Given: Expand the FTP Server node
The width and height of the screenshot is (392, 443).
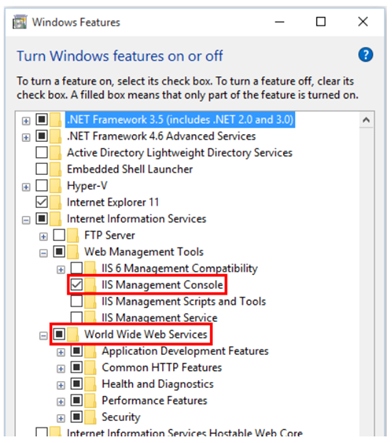Looking at the screenshot, I should [x=43, y=237].
